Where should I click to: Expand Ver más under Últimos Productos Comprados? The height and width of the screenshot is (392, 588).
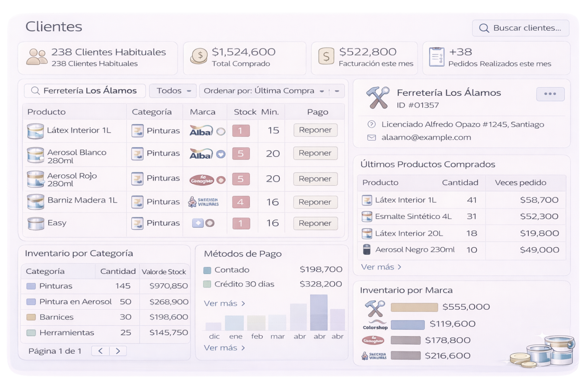coord(381,267)
